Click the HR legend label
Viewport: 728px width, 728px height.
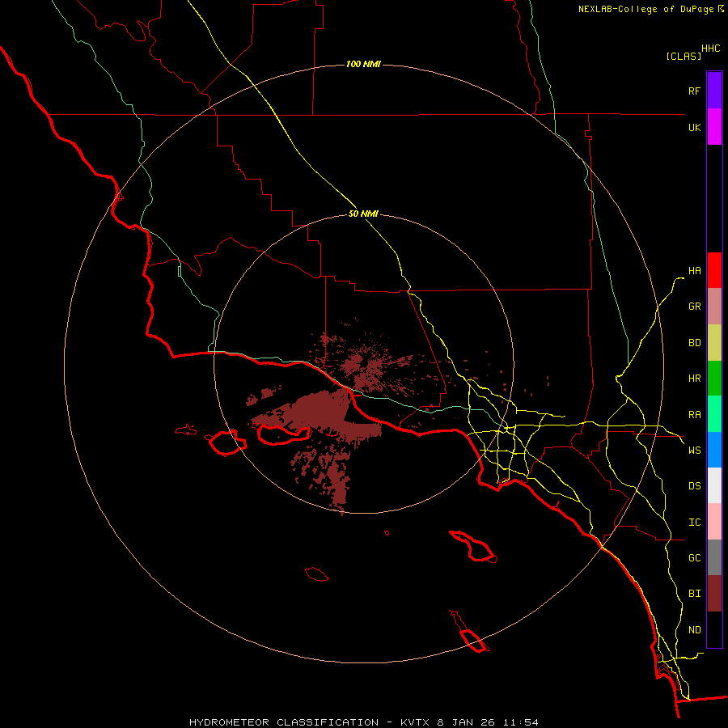click(694, 379)
